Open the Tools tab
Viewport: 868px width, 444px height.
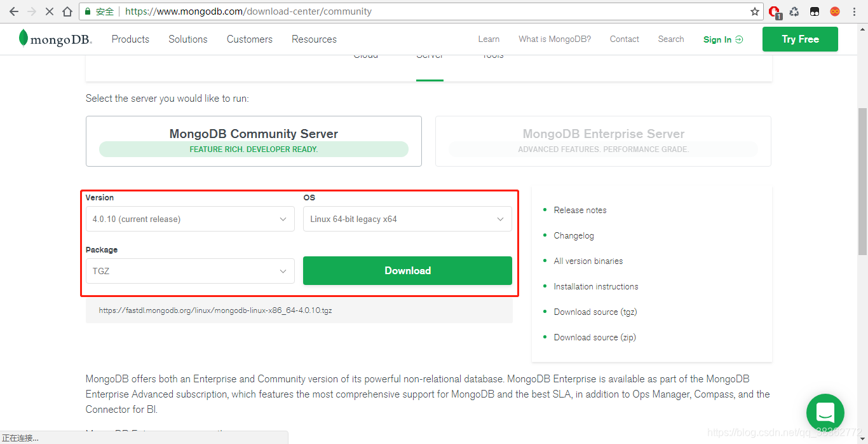(x=492, y=57)
